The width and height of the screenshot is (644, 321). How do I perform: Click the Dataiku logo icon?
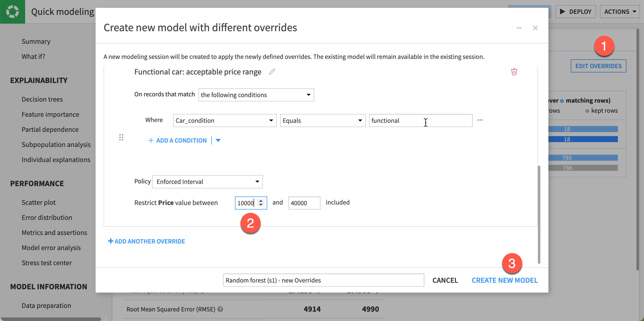(12, 11)
